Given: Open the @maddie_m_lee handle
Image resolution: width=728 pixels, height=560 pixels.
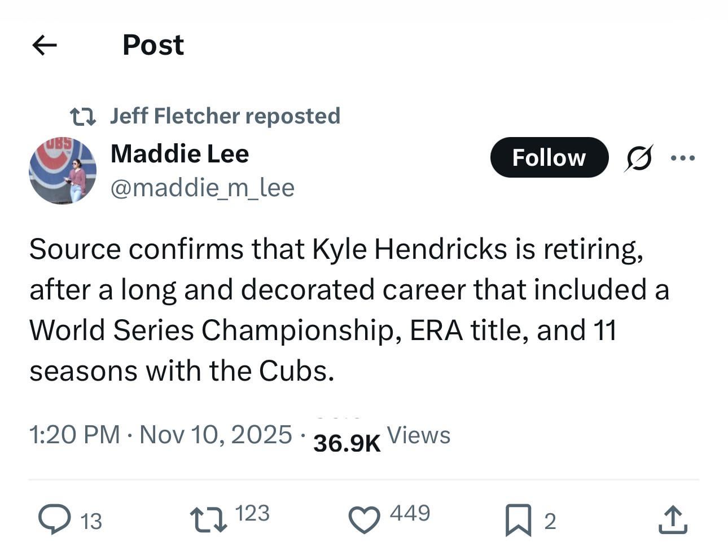Looking at the screenshot, I should 202,188.
